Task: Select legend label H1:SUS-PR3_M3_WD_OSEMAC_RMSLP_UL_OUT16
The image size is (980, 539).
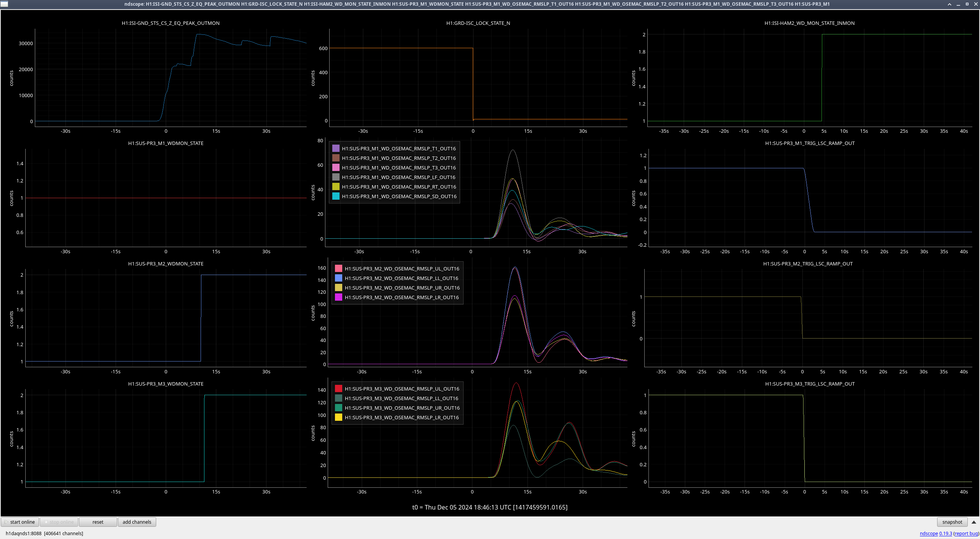Action: tap(402, 389)
